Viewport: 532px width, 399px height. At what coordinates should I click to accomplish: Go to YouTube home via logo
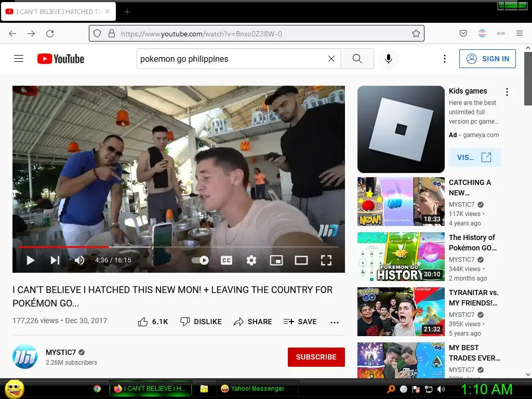click(61, 59)
